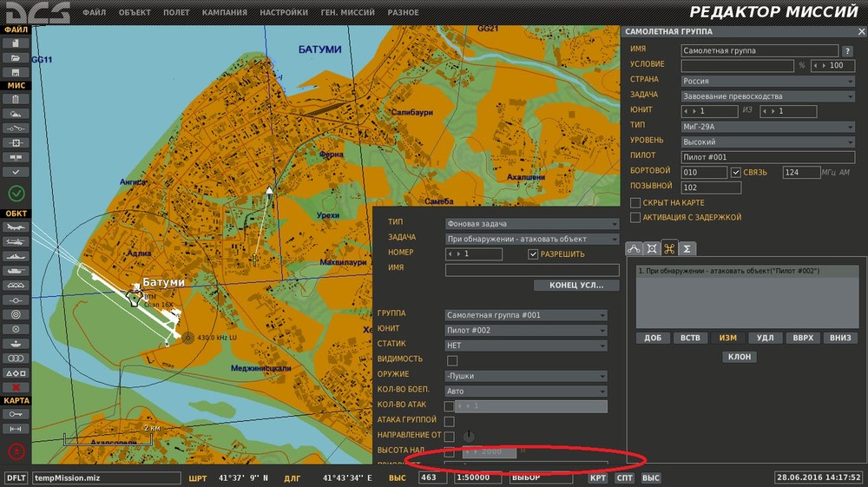Click the УДЛ delete task button
The image size is (868, 487).
pos(765,338)
